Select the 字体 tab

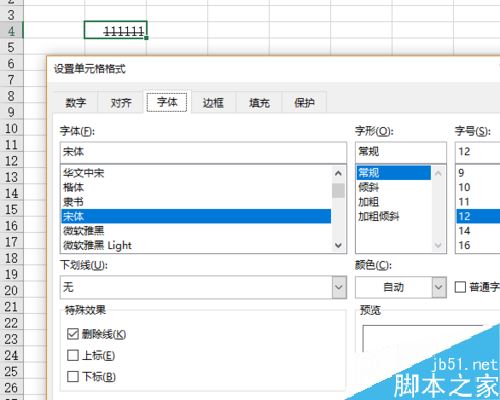(x=167, y=102)
